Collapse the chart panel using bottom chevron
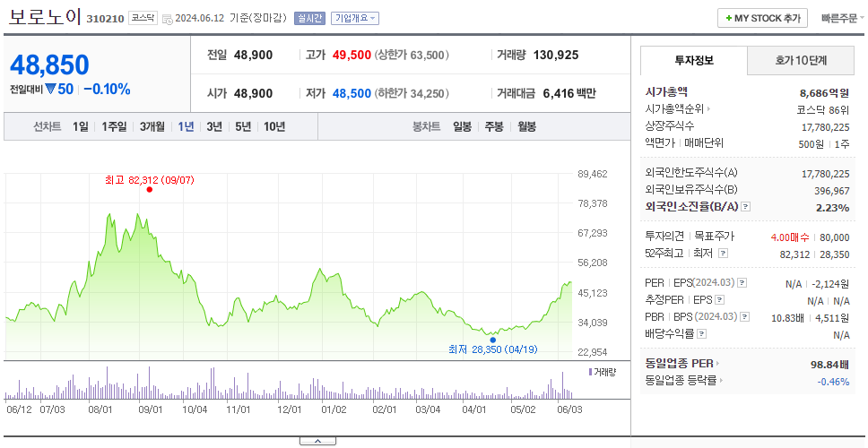 (317, 441)
